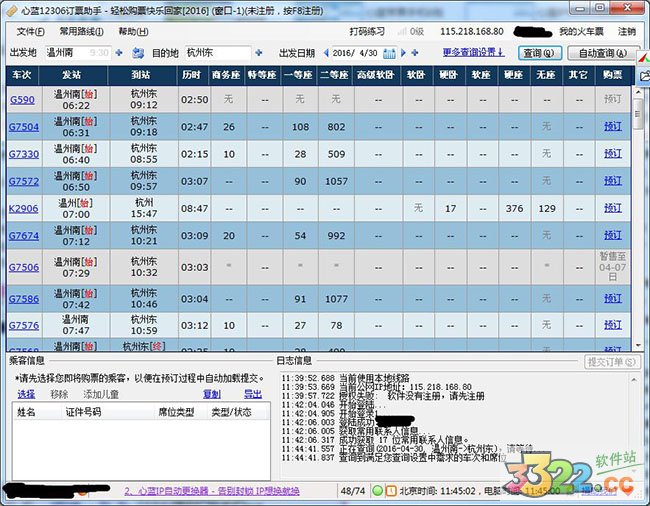Click 预订 for train G7674
This screenshot has height=506, width=650.
click(x=613, y=235)
